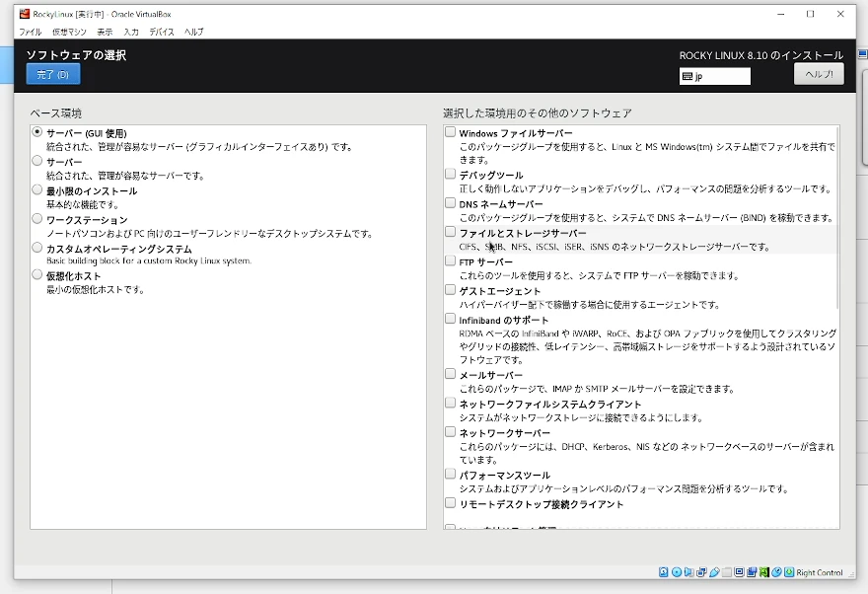Click the VirtualBox icon in the title bar

(25, 14)
